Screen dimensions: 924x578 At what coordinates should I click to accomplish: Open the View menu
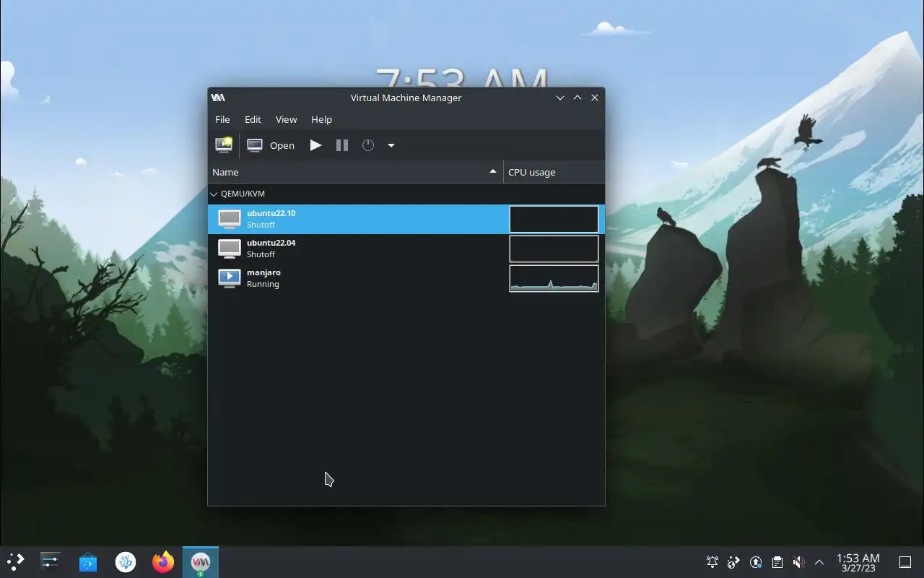coord(286,119)
